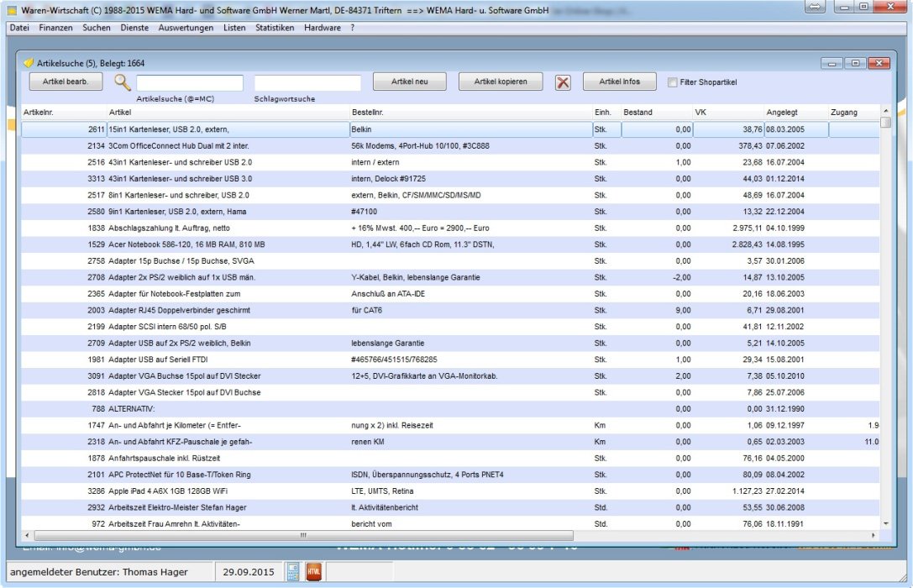Click the Artikel kopieren button
The height and width of the screenshot is (588, 913).
[x=500, y=81]
